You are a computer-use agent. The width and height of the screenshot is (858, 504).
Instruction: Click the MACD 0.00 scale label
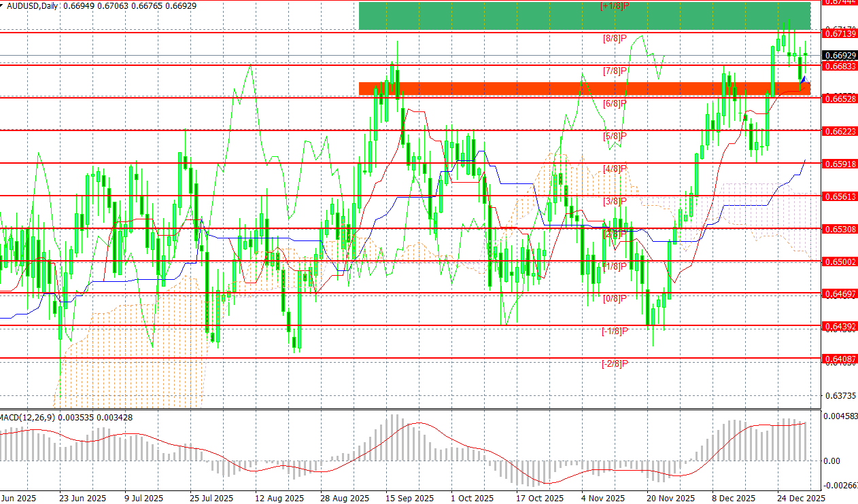click(x=831, y=461)
